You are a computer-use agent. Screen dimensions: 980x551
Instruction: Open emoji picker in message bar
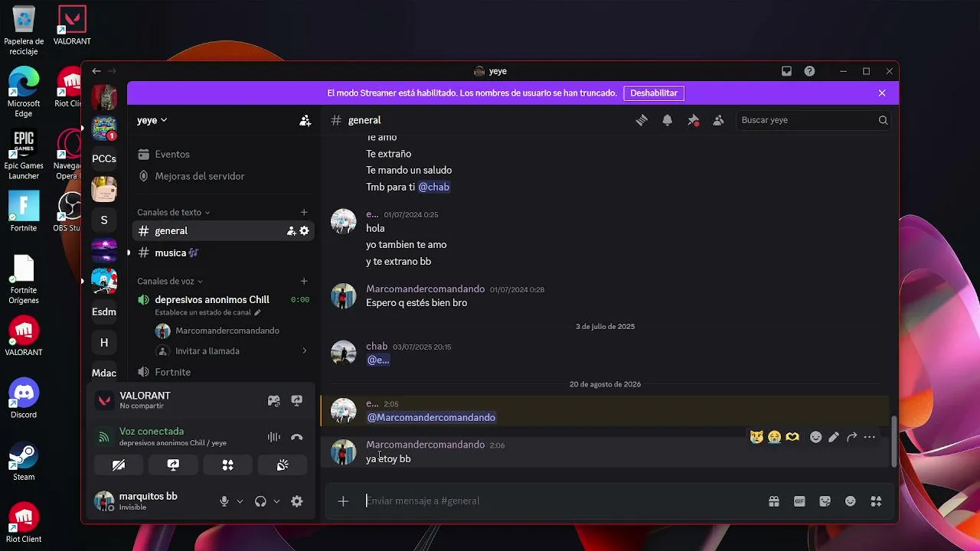point(850,501)
